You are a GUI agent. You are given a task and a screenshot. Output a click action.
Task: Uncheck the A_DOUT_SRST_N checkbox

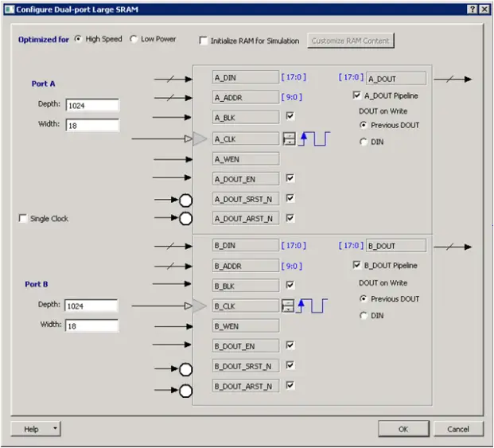click(290, 198)
